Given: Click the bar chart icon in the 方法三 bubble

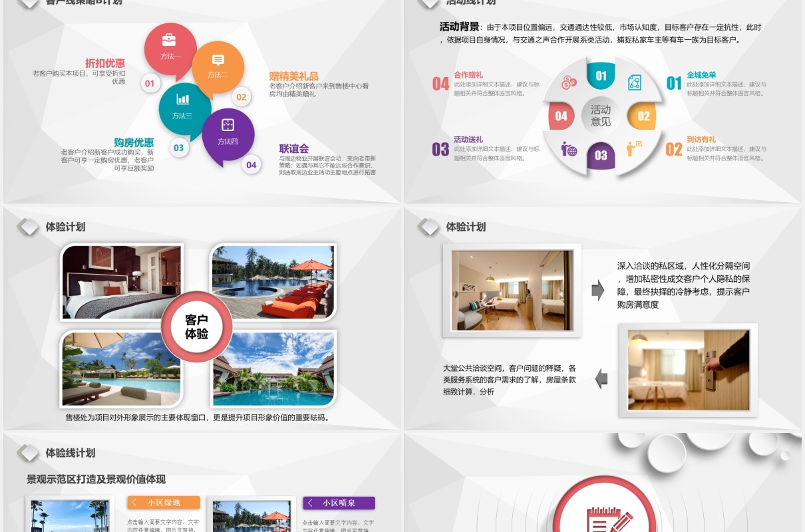Looking at the screenshot, I should pos(182,99).
